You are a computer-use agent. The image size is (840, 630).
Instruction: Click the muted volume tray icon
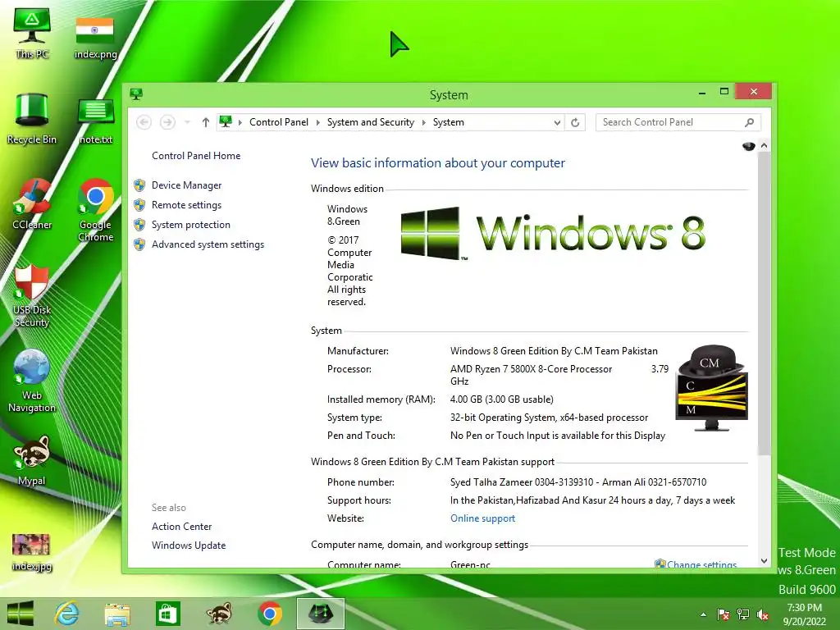click(x=763, y=614)
